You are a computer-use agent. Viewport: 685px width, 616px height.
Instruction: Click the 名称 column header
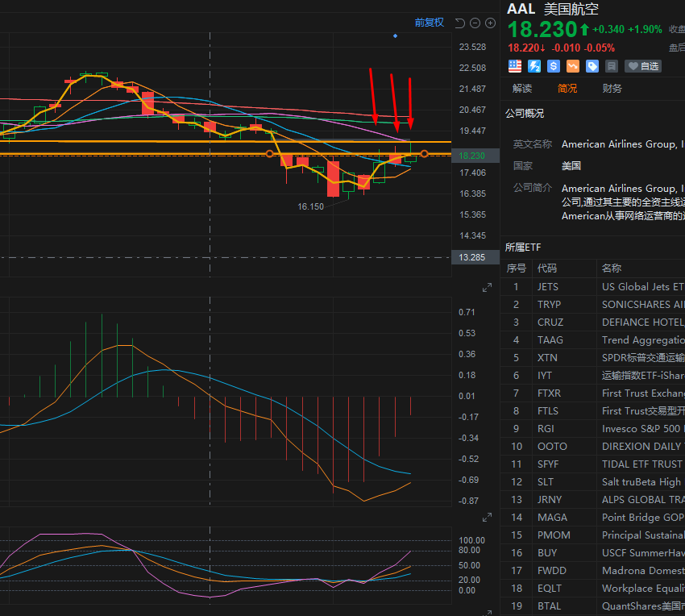coord(611,268)
